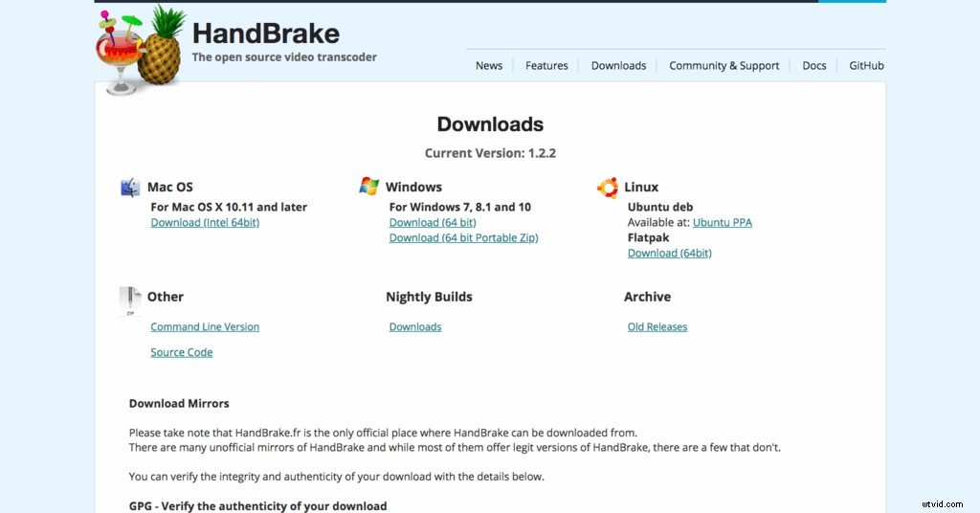Click the Mac OS Finder icon
The width and height of the screenshot is (980, 513).
coord(130,188)
